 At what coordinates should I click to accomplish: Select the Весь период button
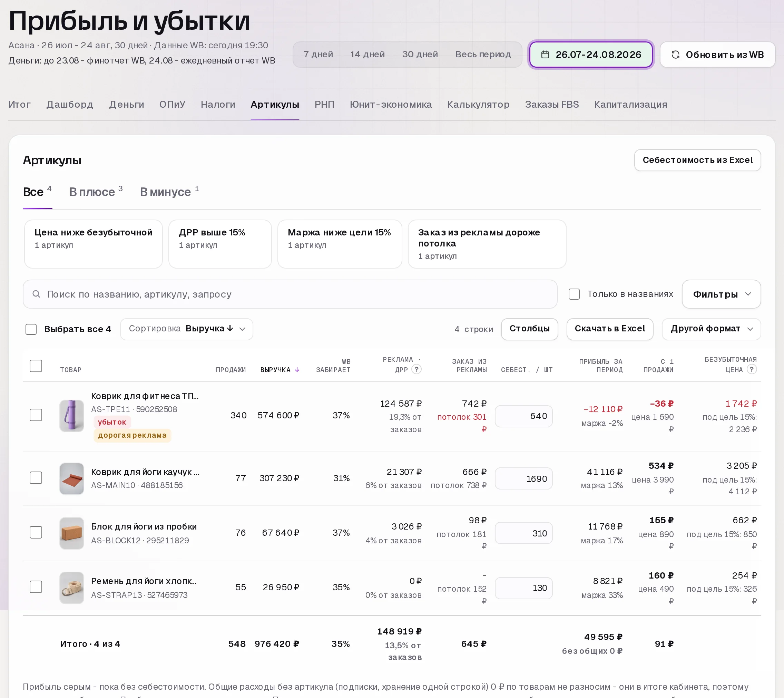tap(483, 55)
